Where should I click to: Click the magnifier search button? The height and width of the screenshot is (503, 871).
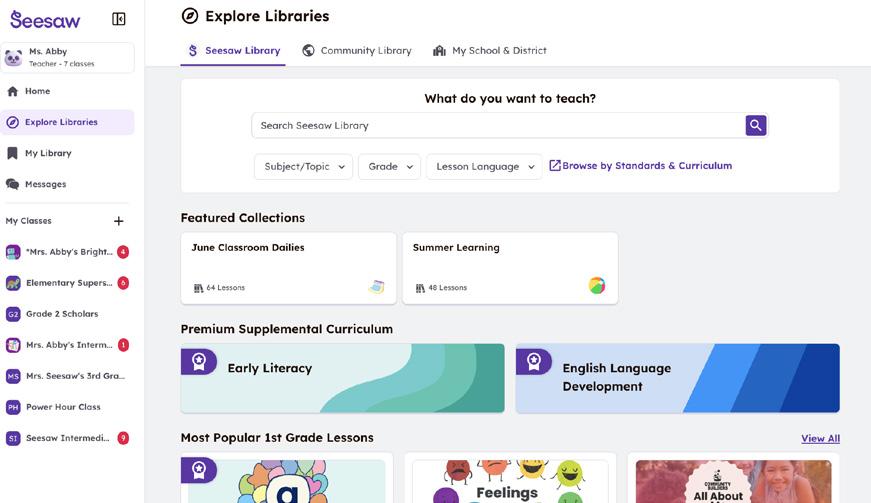755,125
